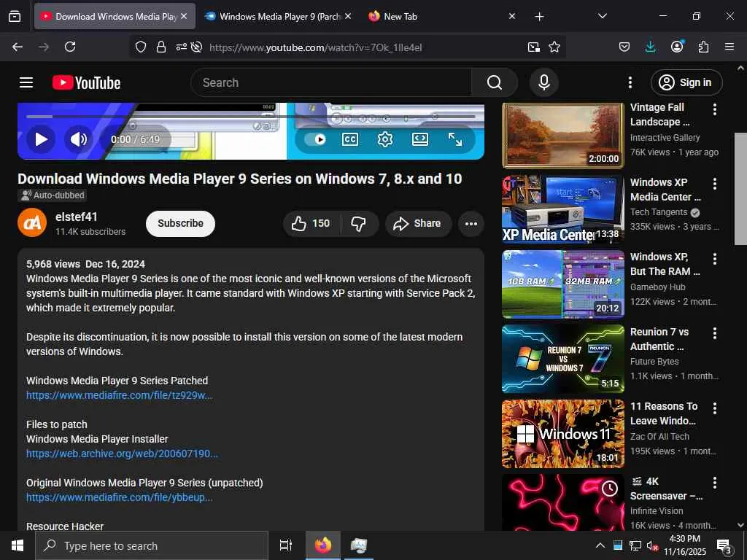747x560 pixels.
Task: Toggle closed captions CC button
Action: point(349,139)
